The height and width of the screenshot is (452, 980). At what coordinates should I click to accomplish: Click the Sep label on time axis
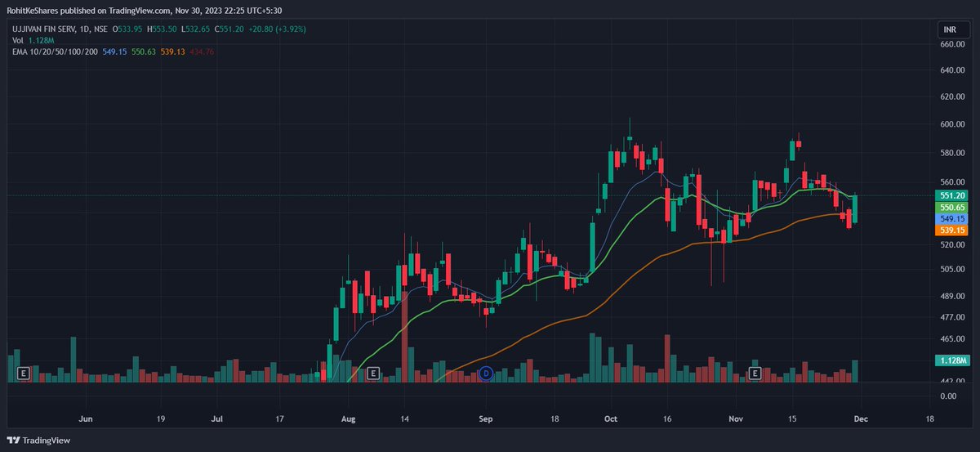pos(486,417)
